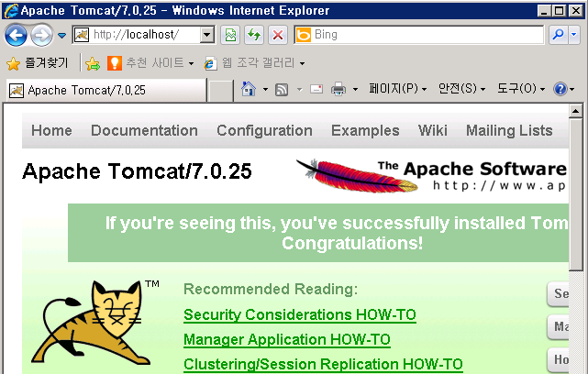Open search provider dropdown next to magnifier
This screenshot has width=588, height=374.
point(573,35)
